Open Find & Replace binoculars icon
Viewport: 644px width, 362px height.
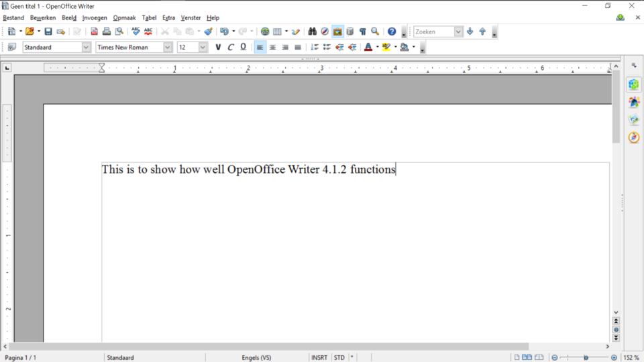point(312,32)
